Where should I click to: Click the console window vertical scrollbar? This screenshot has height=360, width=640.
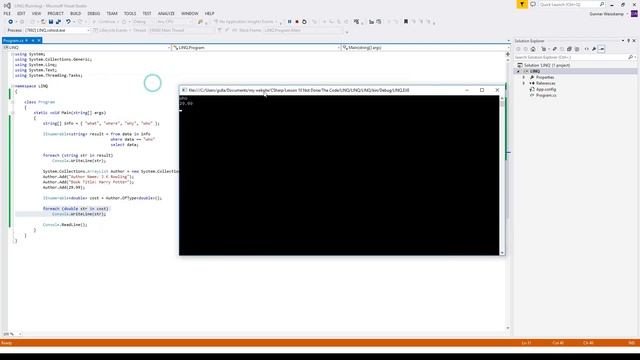(502, 175)
